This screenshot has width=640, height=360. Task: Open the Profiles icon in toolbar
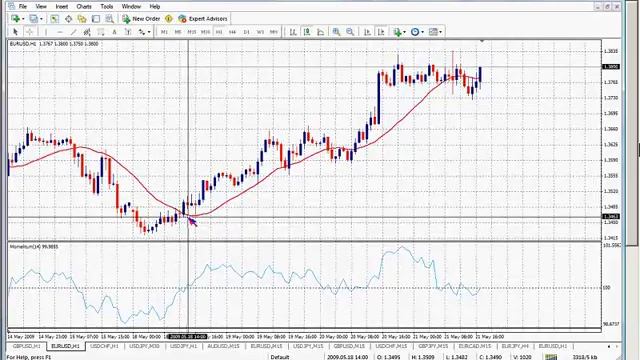pyautogui.click(x=33, y=19)
